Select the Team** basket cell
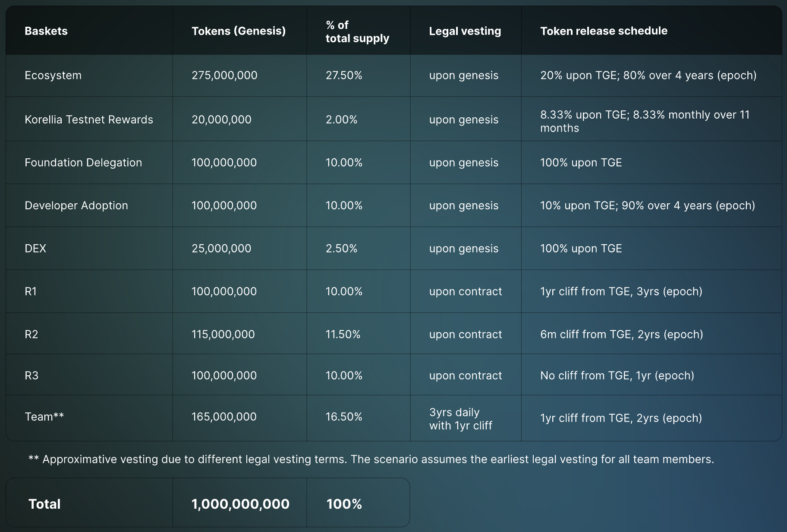Viewport: 787px width, 532px height. click(44, 417)
